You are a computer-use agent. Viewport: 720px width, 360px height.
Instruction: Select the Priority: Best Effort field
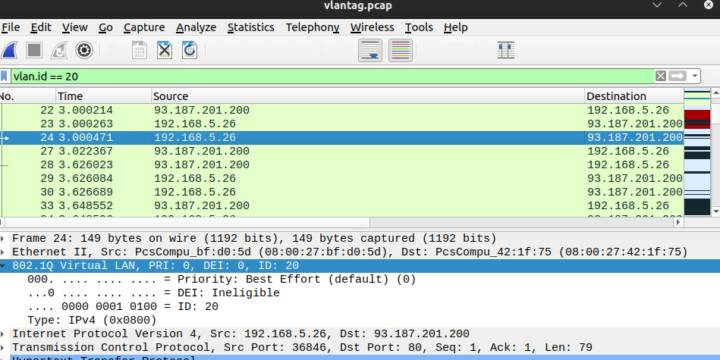point(221,279)
